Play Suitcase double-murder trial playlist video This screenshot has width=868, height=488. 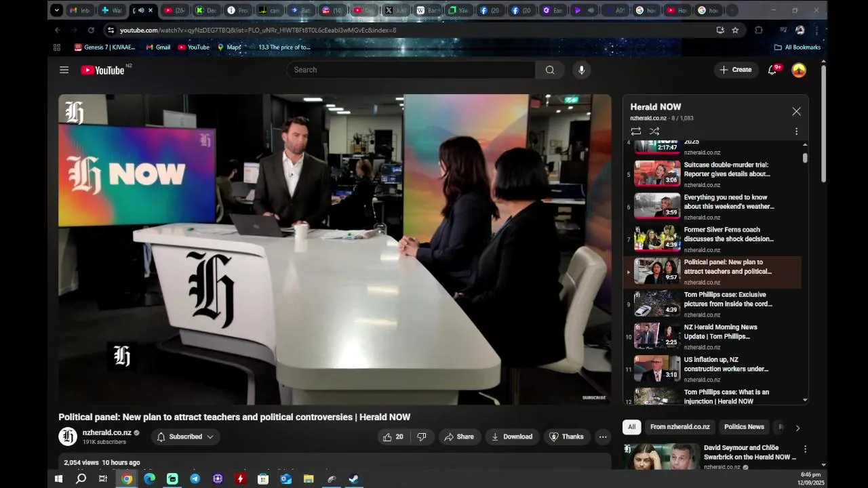(x=712, y=174)
